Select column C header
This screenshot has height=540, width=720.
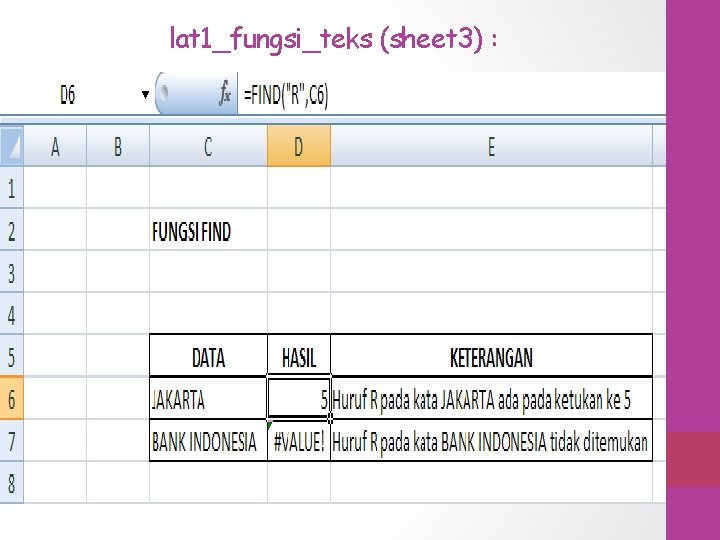(x=208, y=147)
